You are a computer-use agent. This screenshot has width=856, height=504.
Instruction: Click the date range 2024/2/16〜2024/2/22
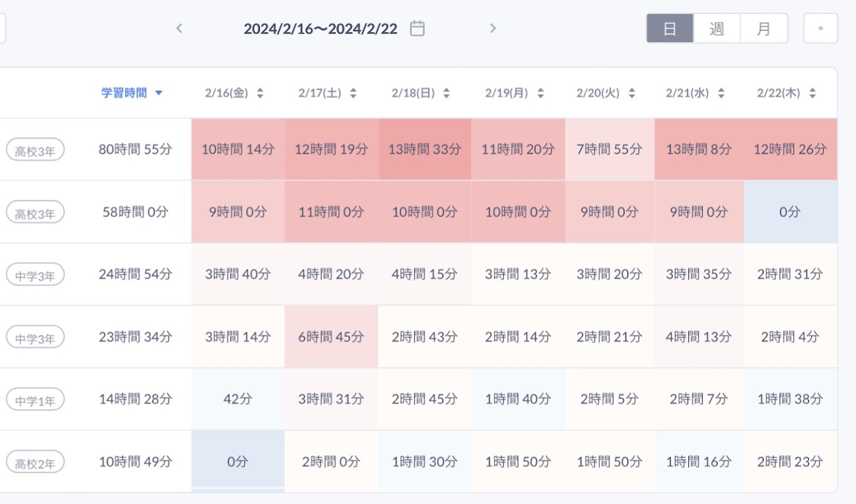tap(320, 29)
